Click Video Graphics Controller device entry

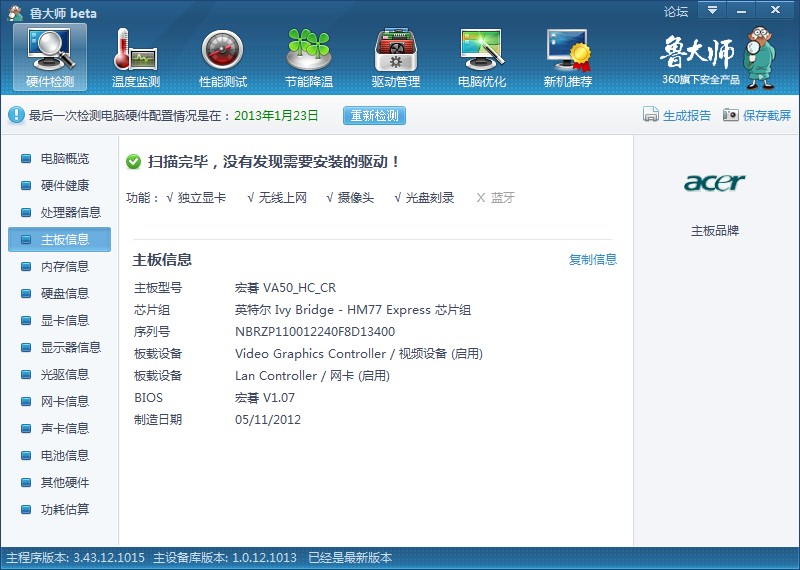click(x=359, y=354)
